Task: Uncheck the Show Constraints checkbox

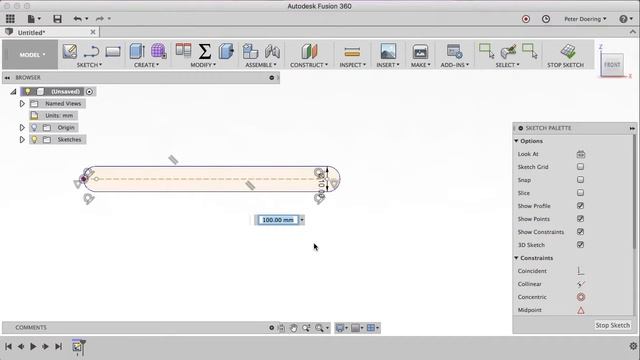Action: [x=580, y=232]
